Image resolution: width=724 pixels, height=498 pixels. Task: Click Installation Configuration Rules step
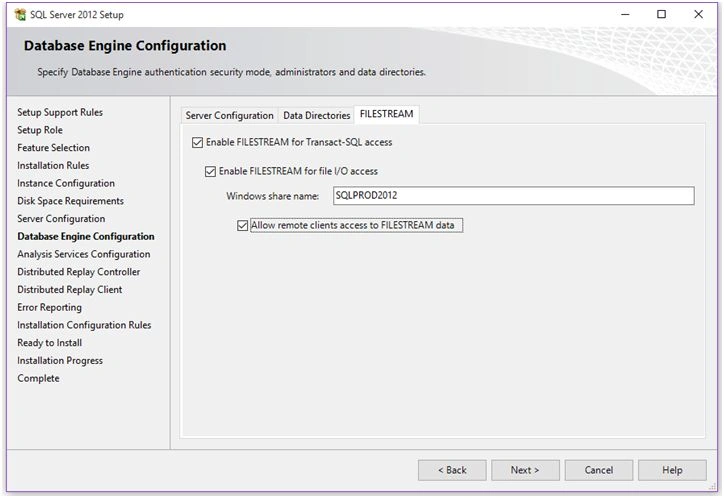(84, 325)
